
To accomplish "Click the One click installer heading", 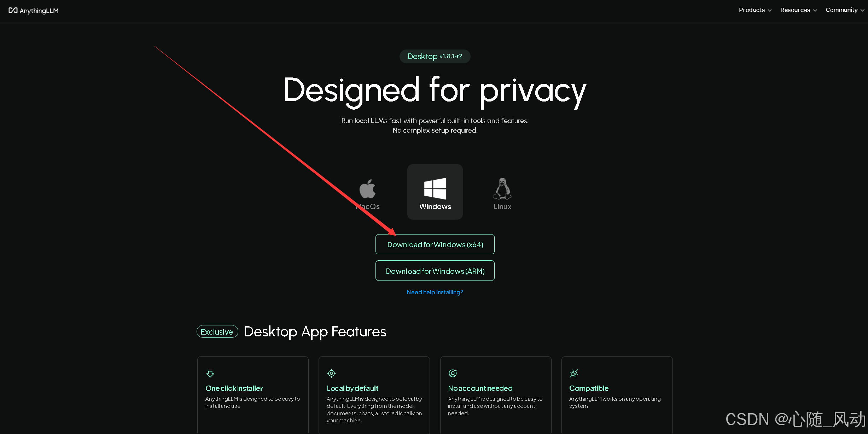I will pos(234,388).
